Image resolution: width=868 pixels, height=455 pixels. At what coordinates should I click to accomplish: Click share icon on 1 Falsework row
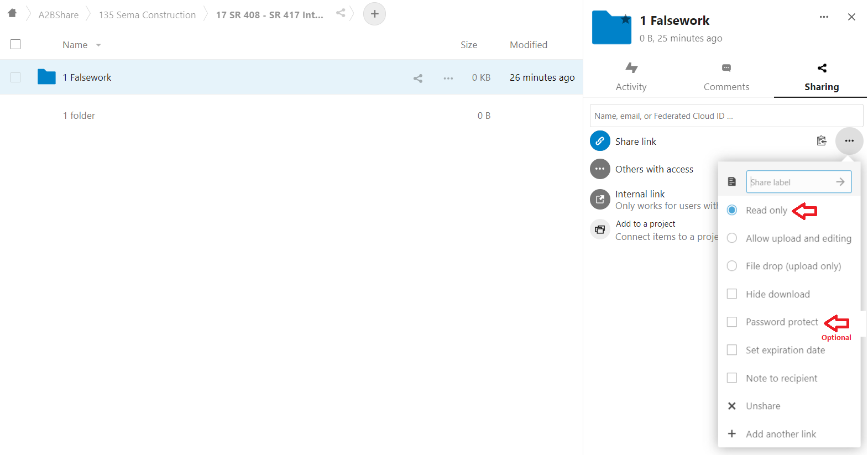click(x=418, y=78)
